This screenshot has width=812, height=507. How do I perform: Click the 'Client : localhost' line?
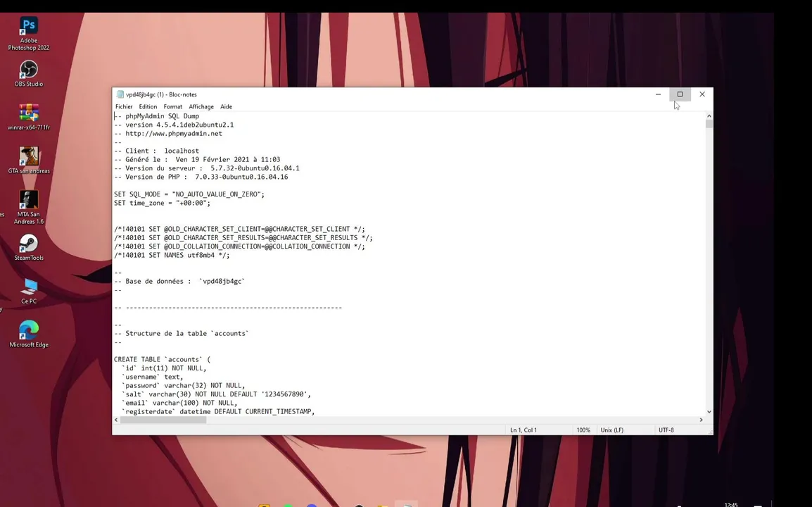tap(156, 151)
